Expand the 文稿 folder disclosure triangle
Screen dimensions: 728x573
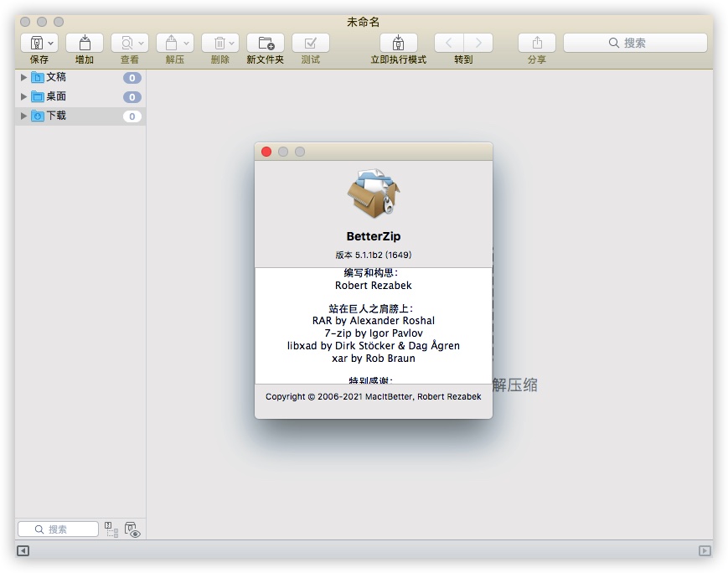(23, 77)
